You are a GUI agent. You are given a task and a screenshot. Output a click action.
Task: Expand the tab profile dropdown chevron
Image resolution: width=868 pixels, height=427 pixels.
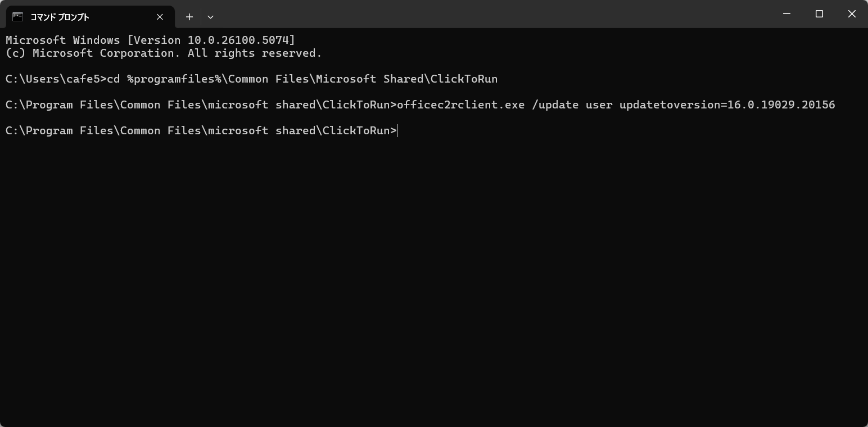point(210,17)
